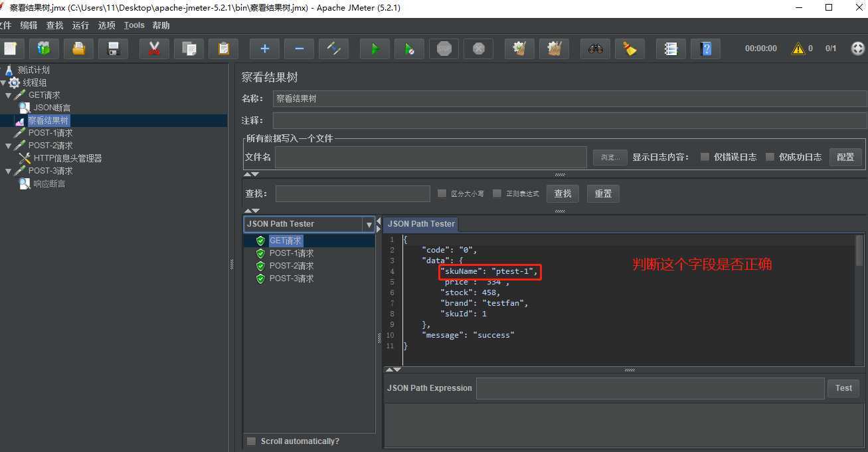Enable the 仅成功日志 checkbox
868x452 pixels.
click(770, 157)
